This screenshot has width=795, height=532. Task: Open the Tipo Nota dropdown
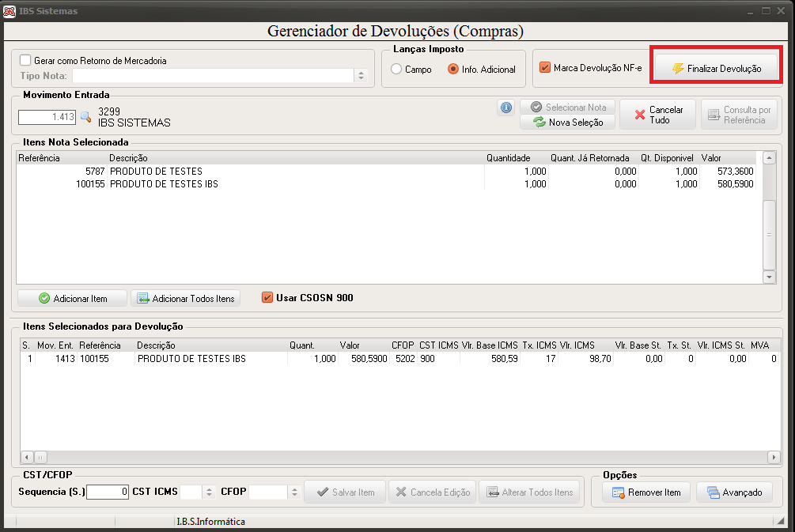tap(361, 76)
